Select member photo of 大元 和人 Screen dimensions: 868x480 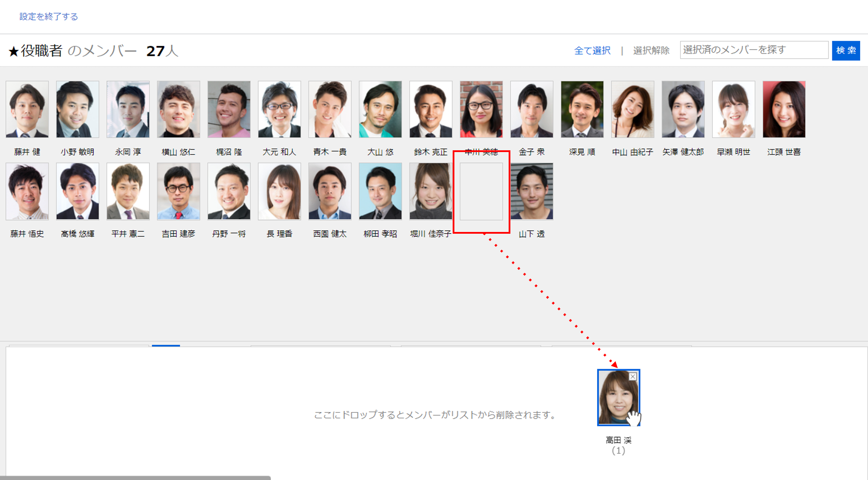click(x=279, y=109)
